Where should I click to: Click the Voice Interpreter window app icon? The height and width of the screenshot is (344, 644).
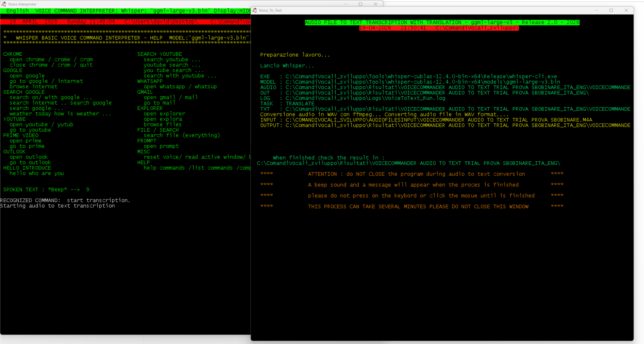[x=4, y=4]
